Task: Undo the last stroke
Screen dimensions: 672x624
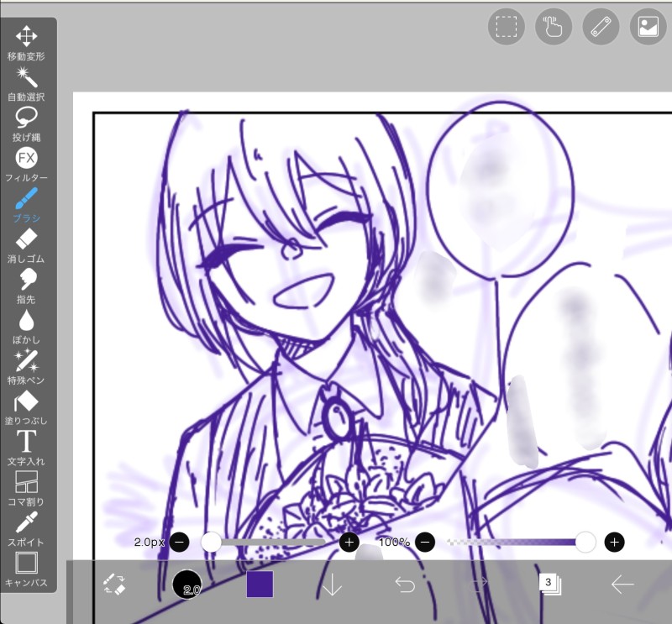Action: click(x=405, y=584)
